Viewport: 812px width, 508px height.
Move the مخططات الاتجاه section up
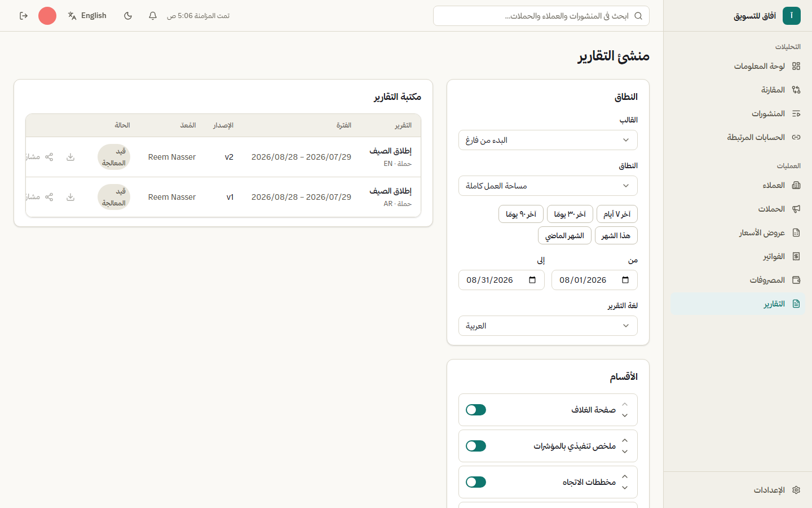tap(625, 476)
